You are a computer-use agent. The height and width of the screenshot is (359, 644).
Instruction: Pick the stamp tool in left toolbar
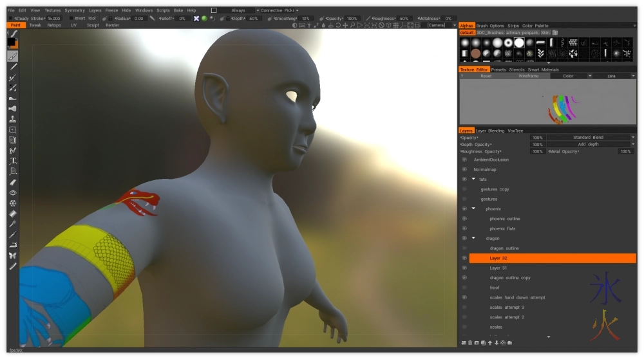tap(13, 119)
